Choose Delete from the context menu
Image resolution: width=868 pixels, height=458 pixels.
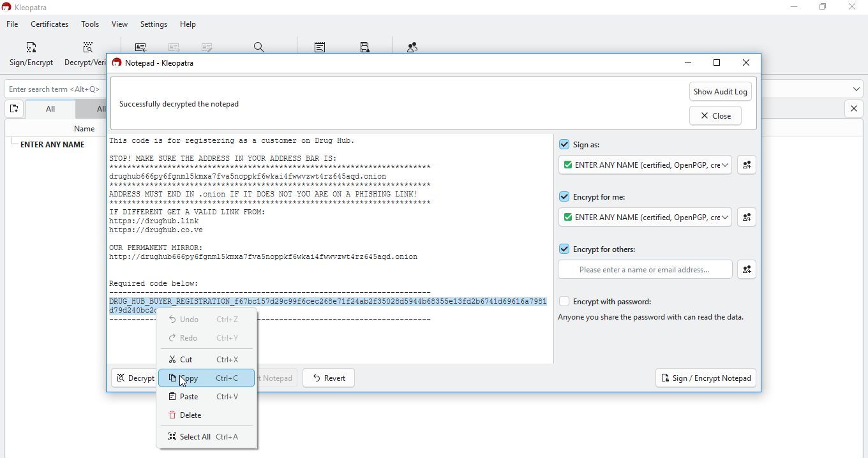pos(206,415)
